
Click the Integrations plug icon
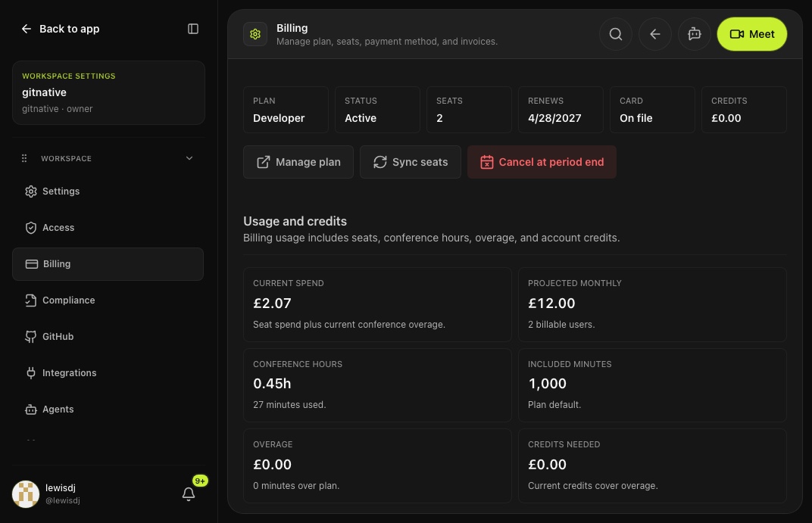(x=31, y=373)
